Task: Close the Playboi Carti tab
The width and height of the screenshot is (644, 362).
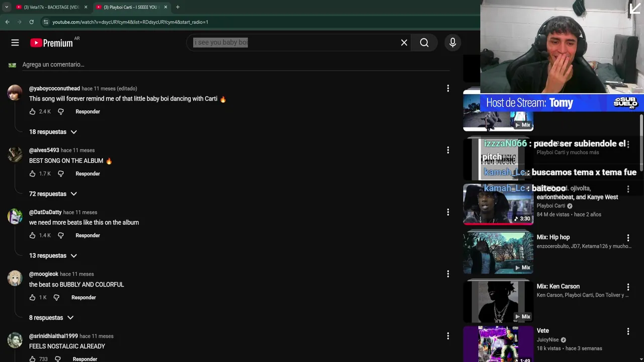Action: 166,7
